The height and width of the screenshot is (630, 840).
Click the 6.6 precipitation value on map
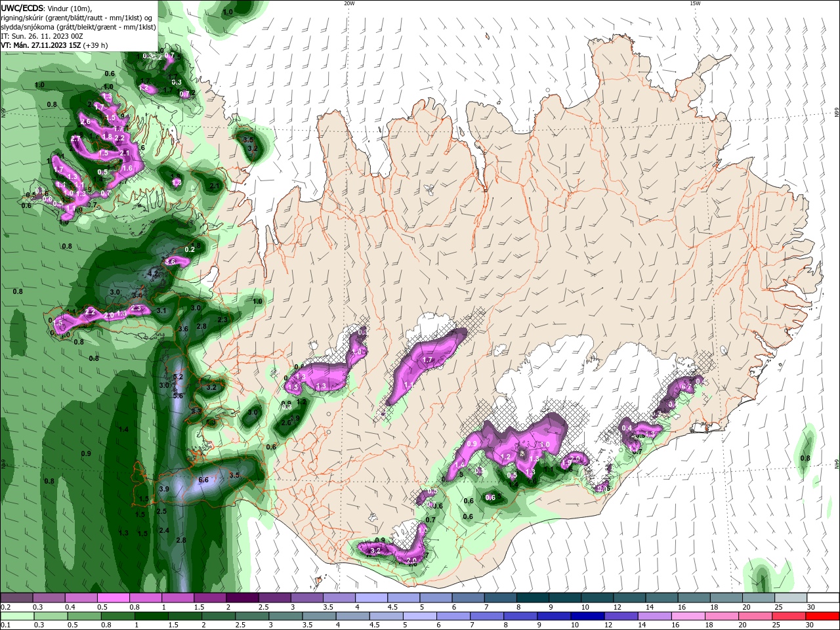203,480
